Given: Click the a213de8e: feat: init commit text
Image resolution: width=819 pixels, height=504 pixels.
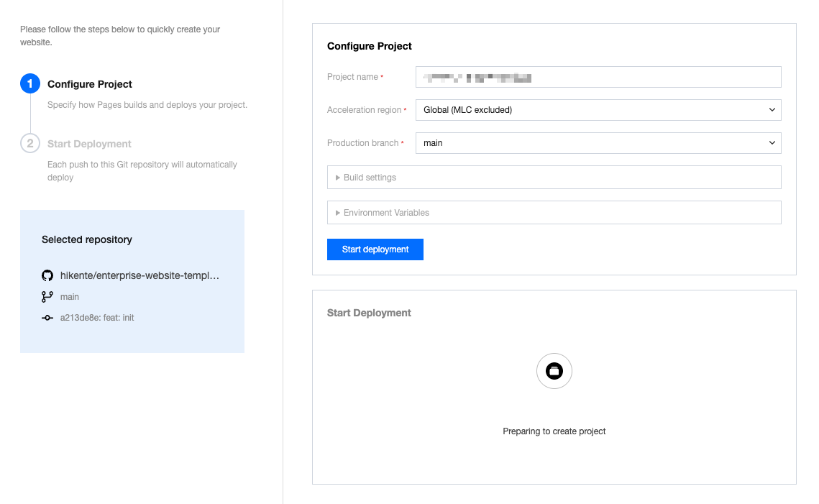Looking at the screenshot, I should (x=97, y=318).
